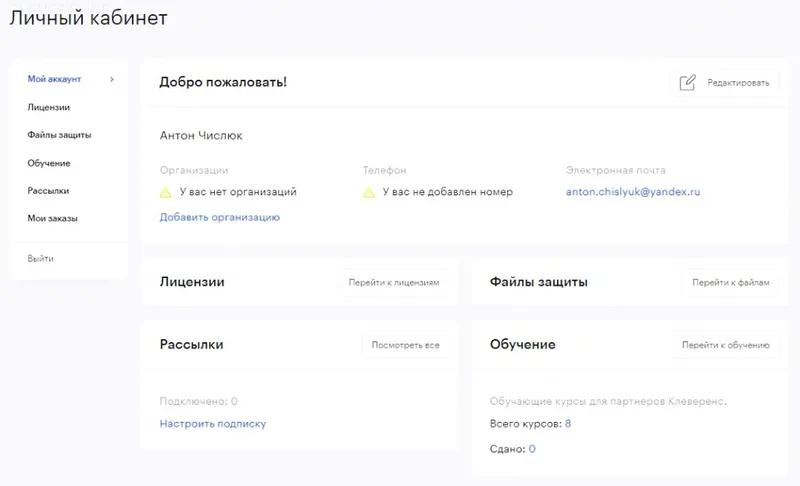Click the total courses number 8
Screen dimensions: 800x486
[568, 424]
